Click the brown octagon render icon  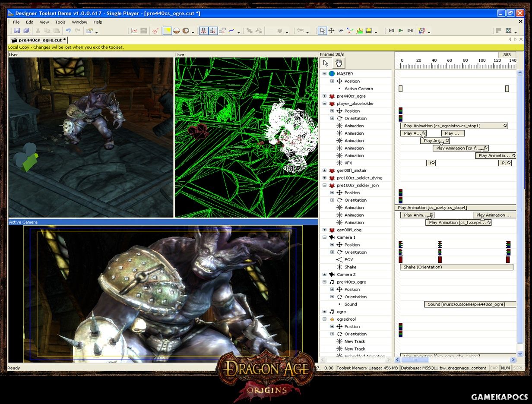tap(186, 31)
